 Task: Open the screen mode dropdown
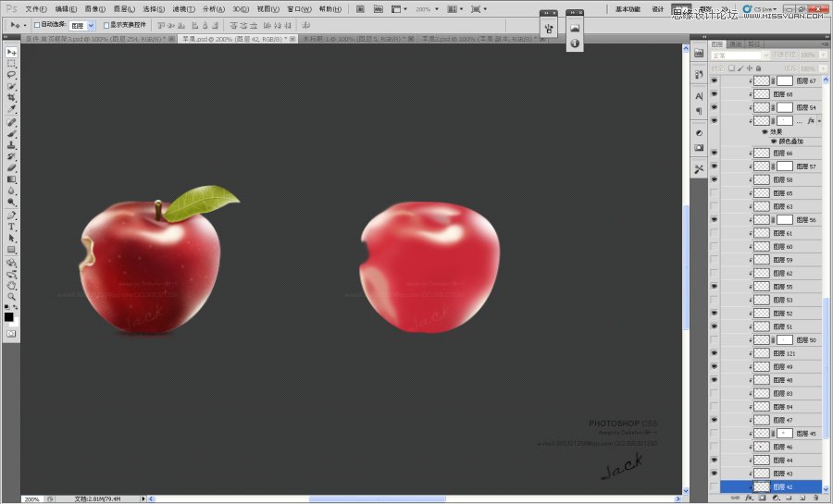coord(479,9)
